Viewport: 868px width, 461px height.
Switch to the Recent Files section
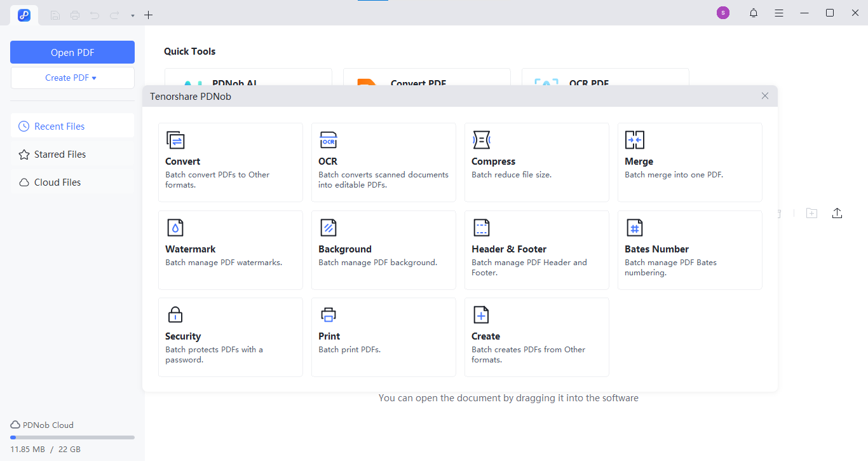pyautogui.click(x=58, y=126)
